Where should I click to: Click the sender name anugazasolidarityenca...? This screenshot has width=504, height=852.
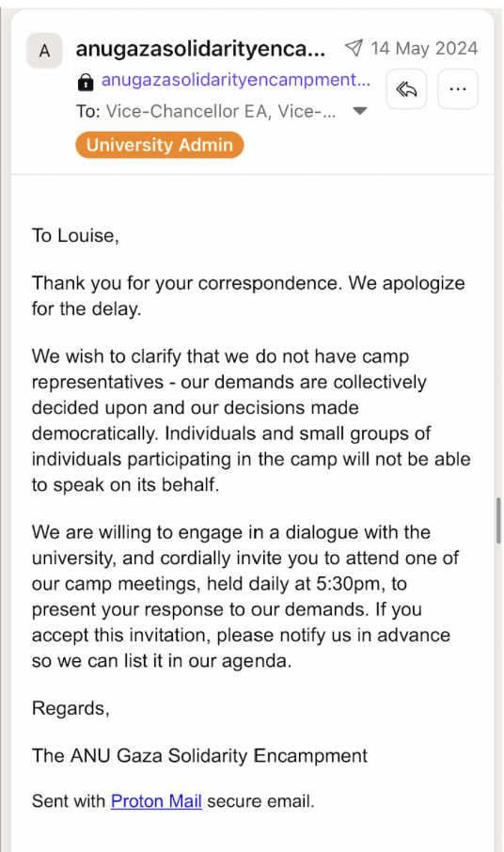(x=200, y=49)
